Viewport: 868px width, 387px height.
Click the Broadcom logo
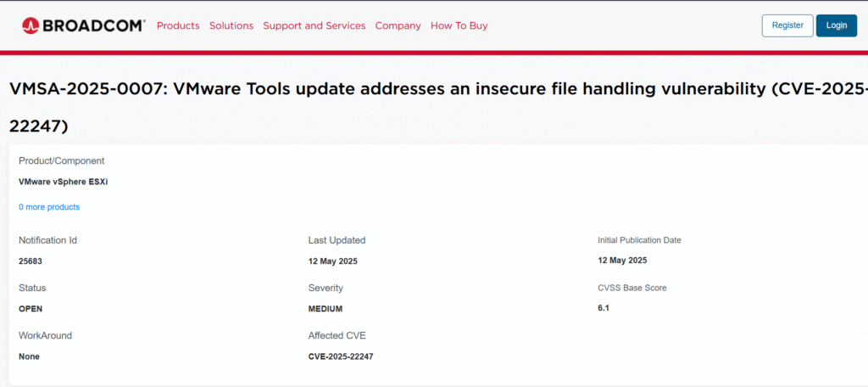(84, 25)
